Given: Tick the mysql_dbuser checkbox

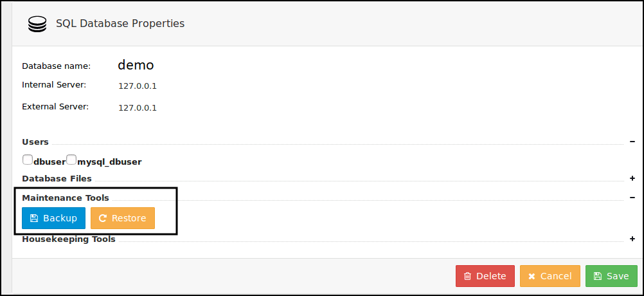Looking at the screenshot, I should click(71, 160).
